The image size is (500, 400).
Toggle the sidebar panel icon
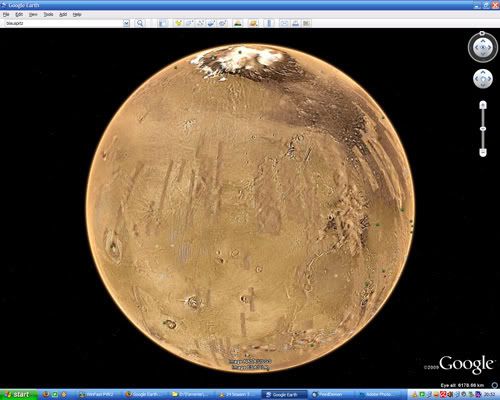click(163, 23)
